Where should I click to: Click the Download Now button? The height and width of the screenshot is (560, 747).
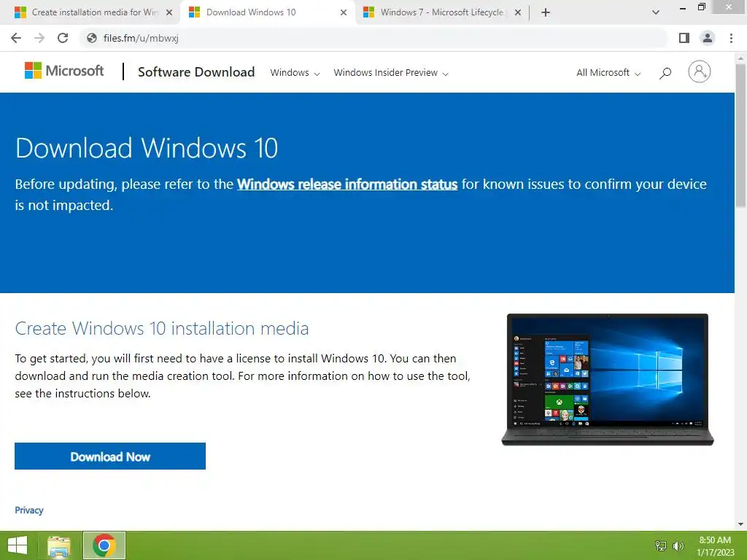[110, 456]
